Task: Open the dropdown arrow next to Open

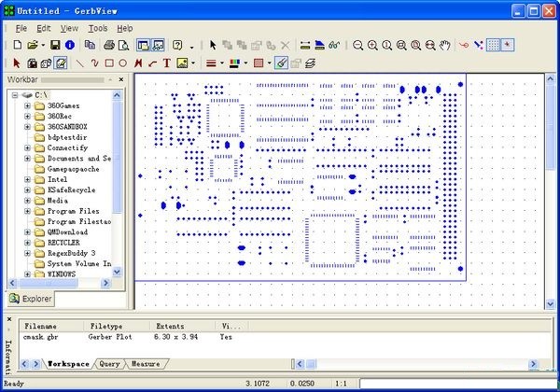Action: click(43, 46)
